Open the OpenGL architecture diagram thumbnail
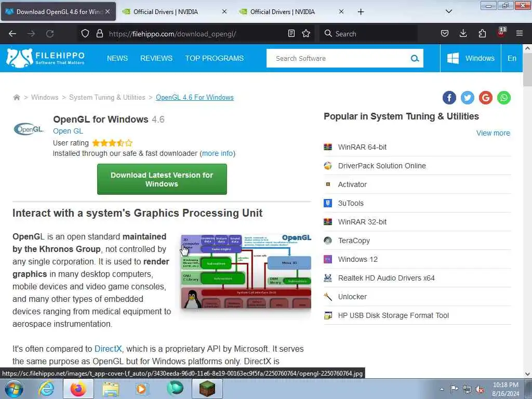Viewport: 532px width, 399px height. pyautogui.click(x=246, y=271)
